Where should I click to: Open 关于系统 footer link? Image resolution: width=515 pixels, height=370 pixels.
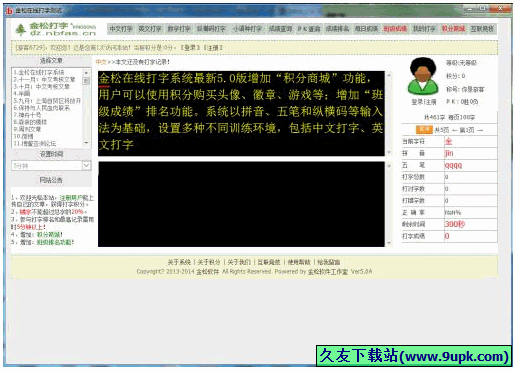(179, 262)
